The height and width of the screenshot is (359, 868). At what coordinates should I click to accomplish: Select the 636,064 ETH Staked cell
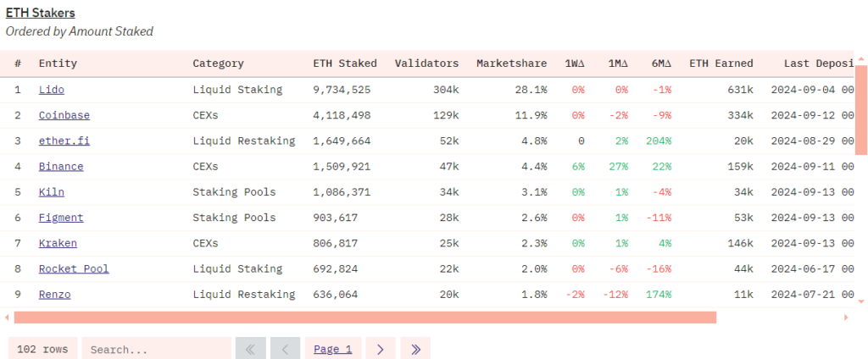pos(336,295)
